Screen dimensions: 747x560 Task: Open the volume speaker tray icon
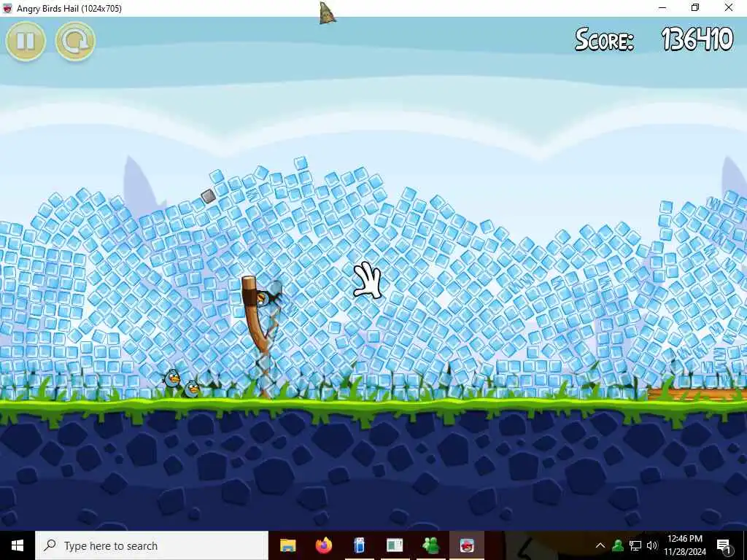click(x=652, y=545)
